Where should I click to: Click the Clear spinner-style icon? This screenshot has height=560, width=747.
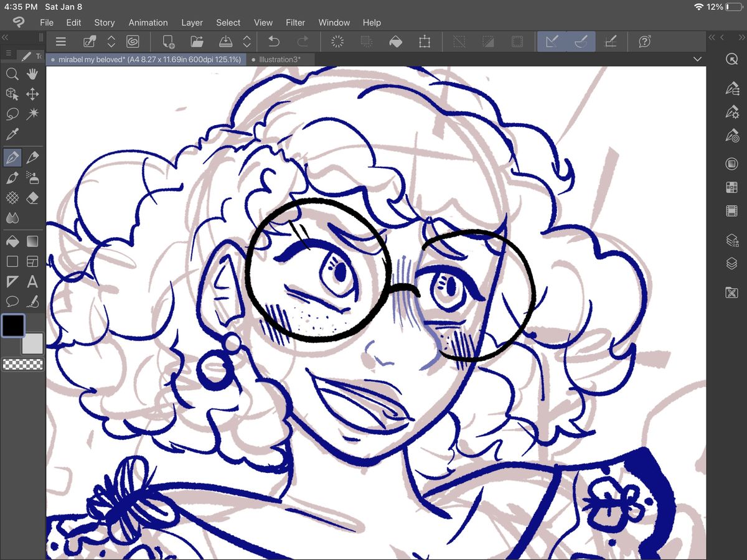(337, 42)
